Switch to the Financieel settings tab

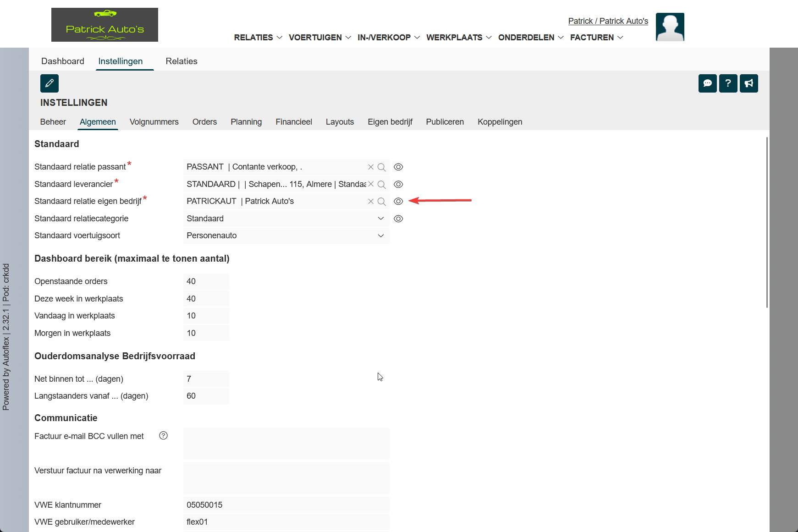point(293,122)
